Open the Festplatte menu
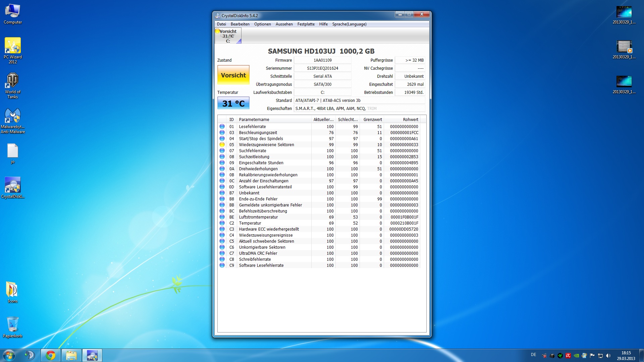 [x=306, y=24]
